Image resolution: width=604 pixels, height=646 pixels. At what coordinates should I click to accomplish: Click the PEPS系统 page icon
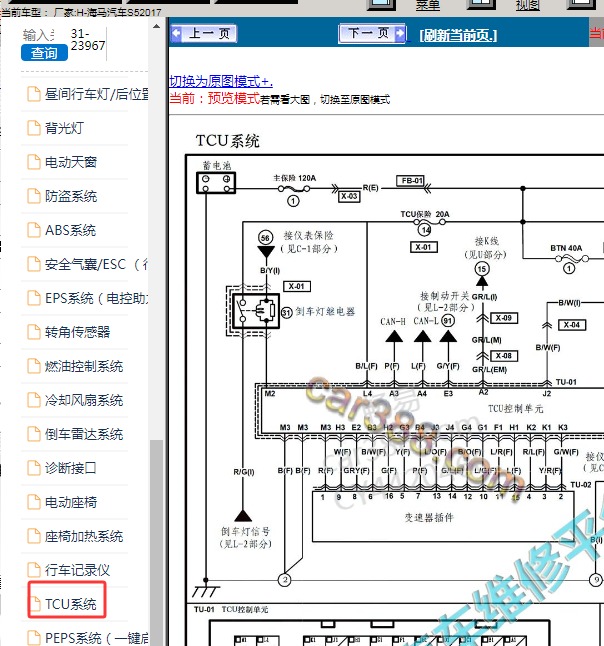[34, 638]
